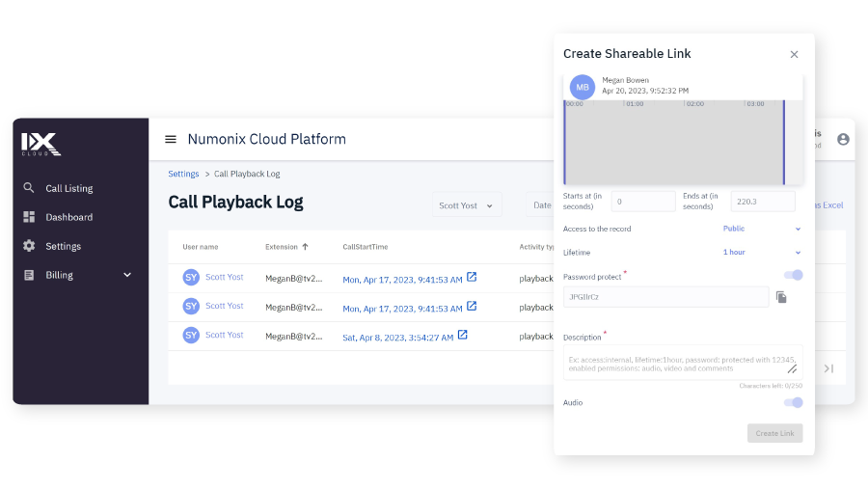Click the CallStartTime column header
Viewport: 868px width, 489px height.
tap(366, 247)
